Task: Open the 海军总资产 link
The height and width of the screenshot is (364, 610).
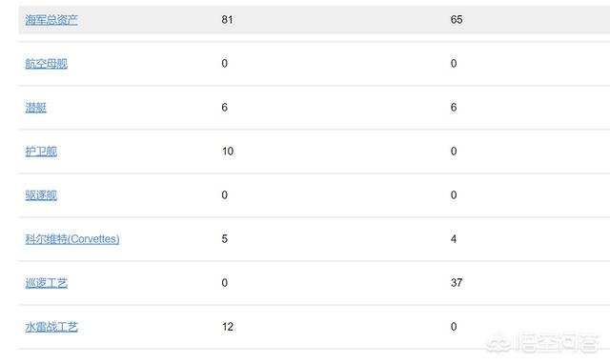Action: (51, 19)
